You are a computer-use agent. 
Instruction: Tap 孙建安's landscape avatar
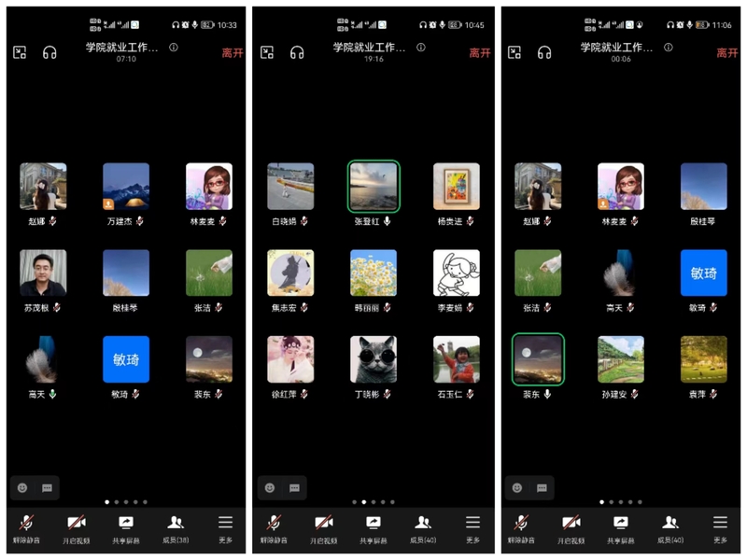pyautogui.click(x=621, y=359)
